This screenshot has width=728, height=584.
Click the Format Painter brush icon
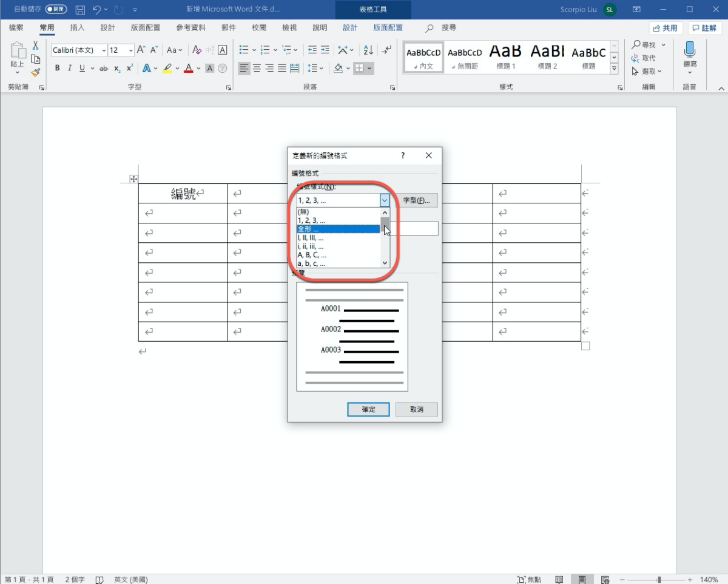pyautogui.click(x=35, y=72)
